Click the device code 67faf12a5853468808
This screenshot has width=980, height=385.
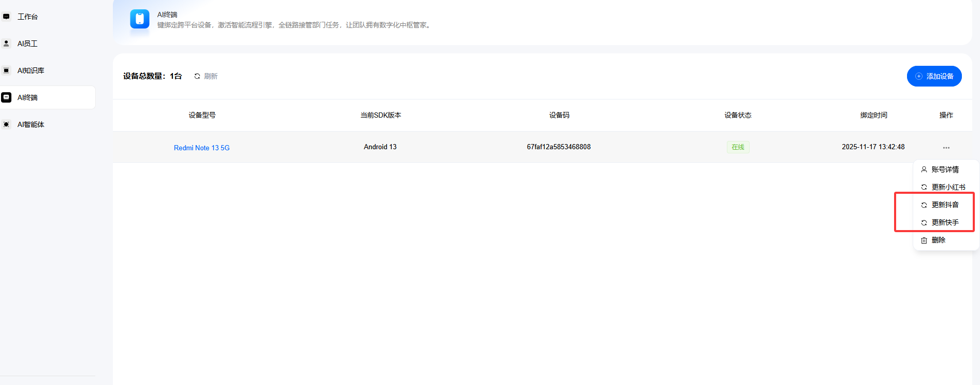coord(559,147)
